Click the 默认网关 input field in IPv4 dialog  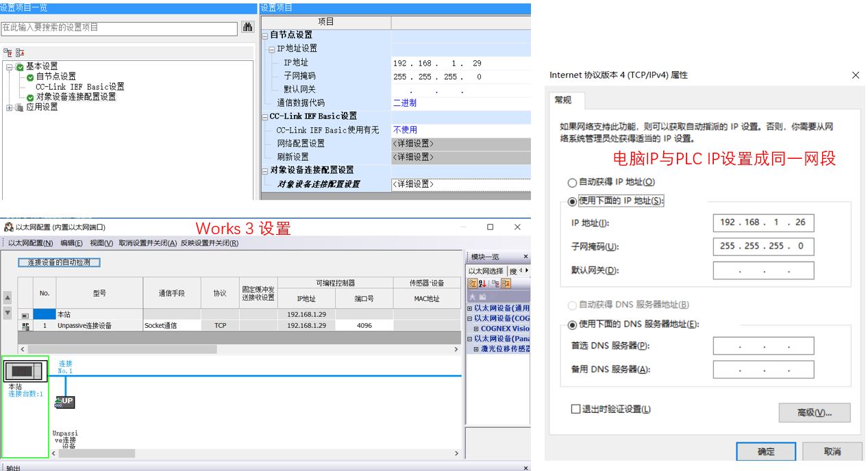point(763,270)
